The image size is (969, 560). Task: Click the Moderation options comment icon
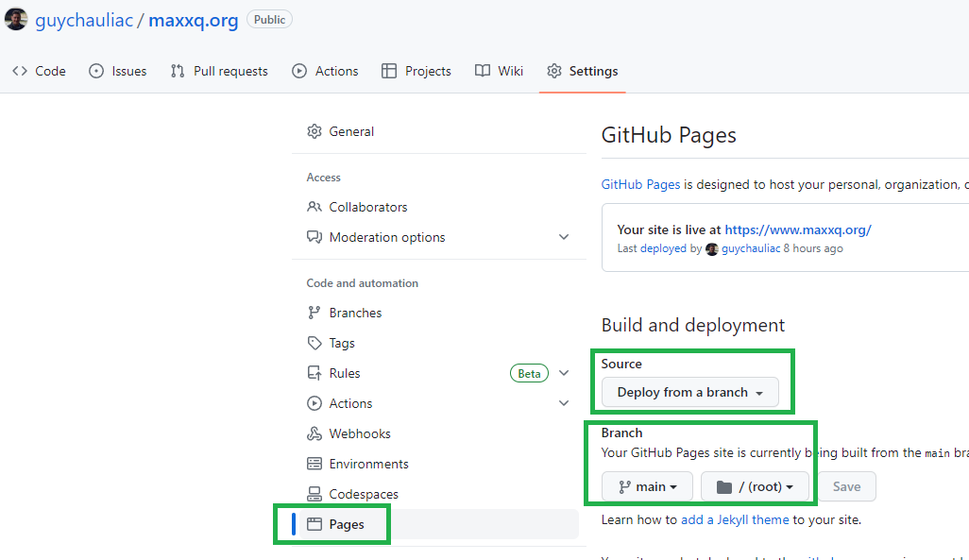(x=314, y=237)
